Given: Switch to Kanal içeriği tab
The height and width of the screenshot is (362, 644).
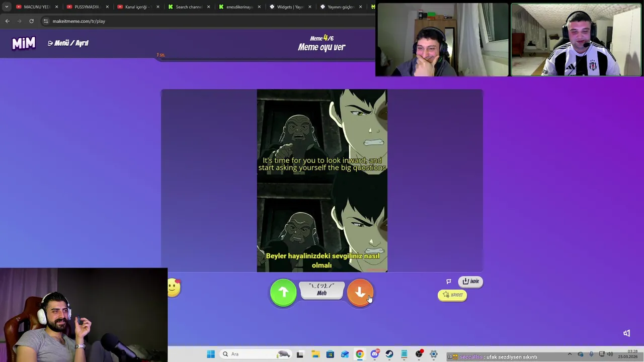Looking at the screenshot, I should tap(138, 7).
